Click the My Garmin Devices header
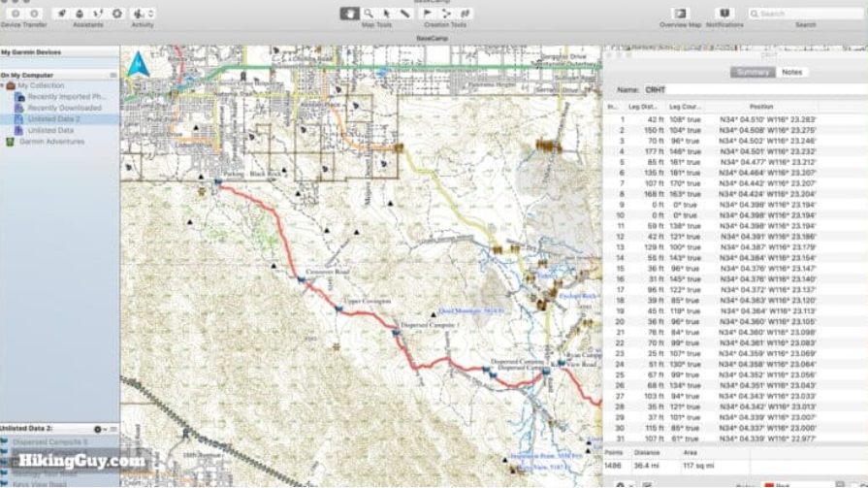868x488 pixels. point(31,52)
